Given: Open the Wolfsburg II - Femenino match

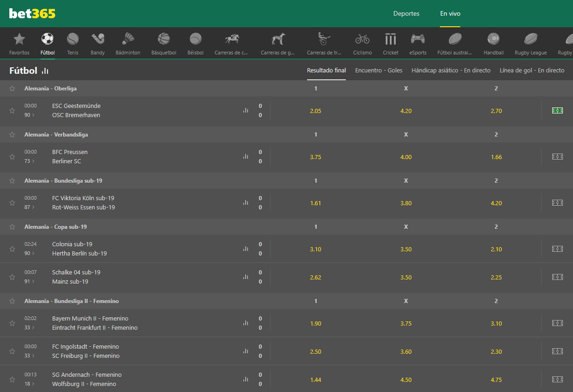Looking at the screenshot, I should 84,384.
